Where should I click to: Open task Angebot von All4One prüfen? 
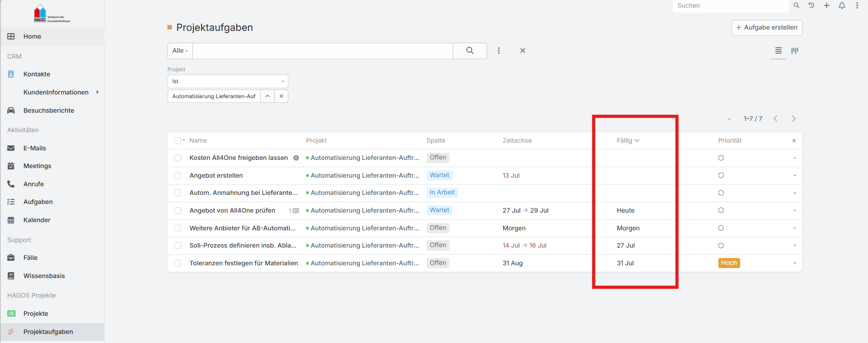point(232,210)
